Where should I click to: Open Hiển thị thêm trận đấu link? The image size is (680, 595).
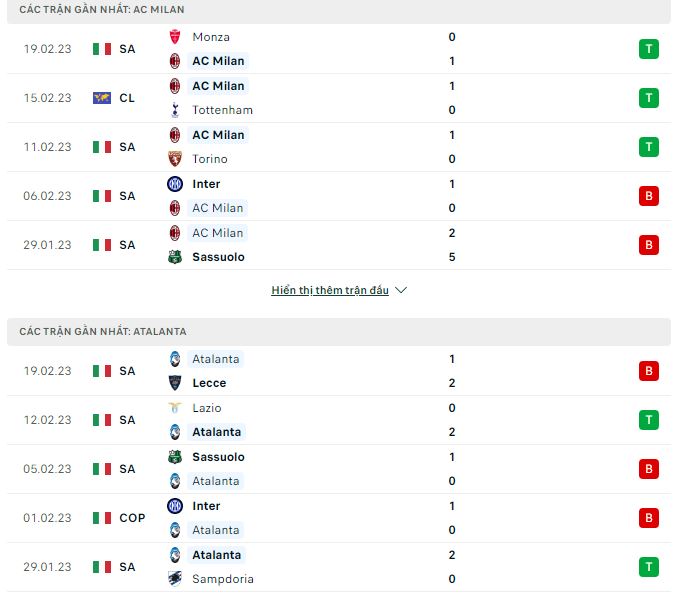330,290
